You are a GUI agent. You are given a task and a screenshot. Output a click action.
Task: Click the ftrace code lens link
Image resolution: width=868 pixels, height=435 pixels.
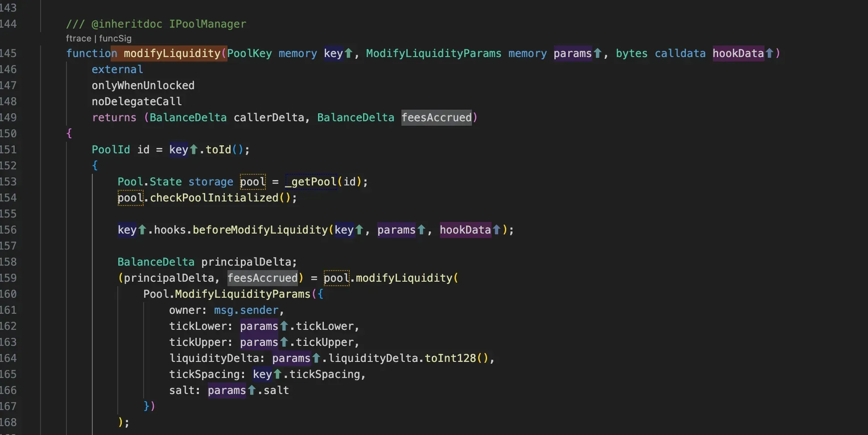(78, 38)
